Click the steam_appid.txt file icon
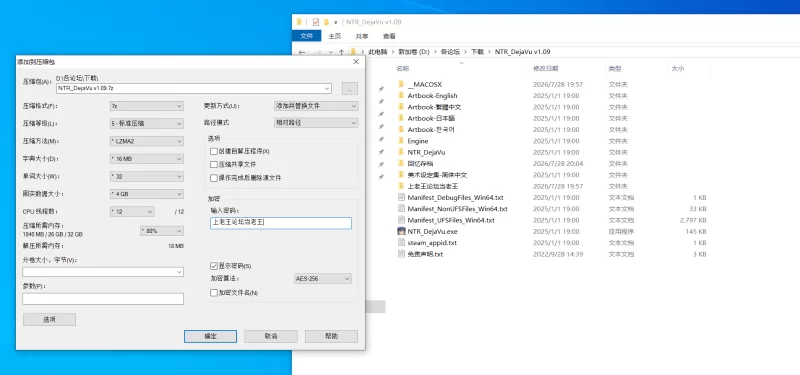This screenshot has width=800, height=375. click(x=401, y=242)
